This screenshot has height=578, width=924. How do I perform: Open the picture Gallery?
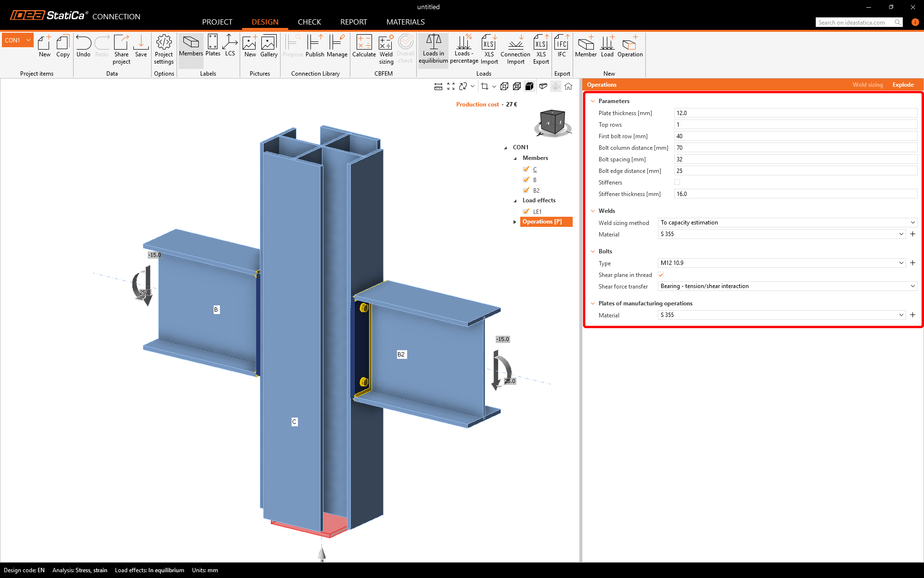(269, 46)
